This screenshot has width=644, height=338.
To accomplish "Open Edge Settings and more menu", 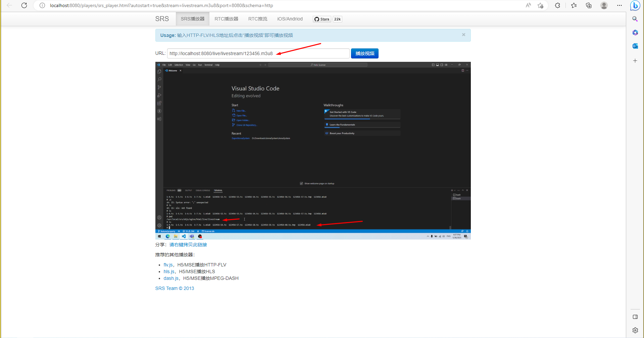I will coord(620,5).
